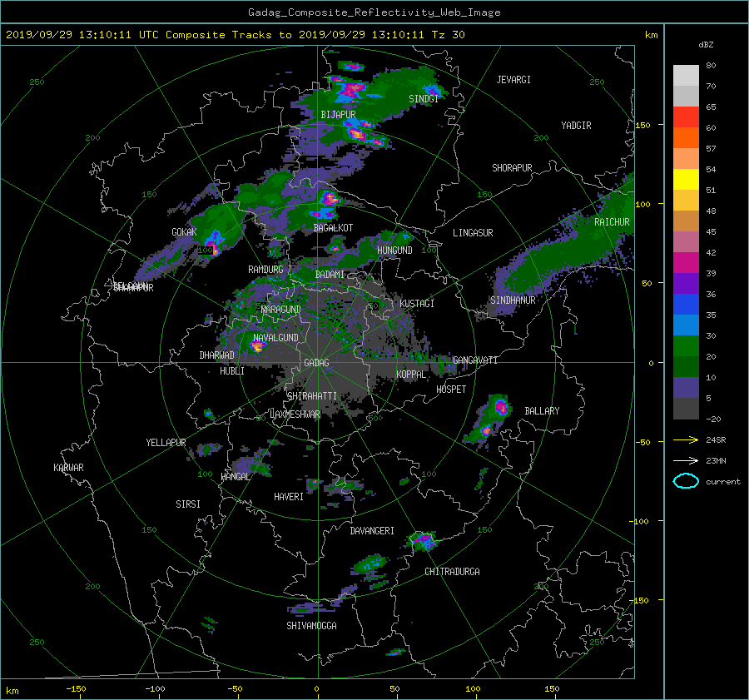
Task: Click the DHARWAD city label
Action: click(217, 355)
